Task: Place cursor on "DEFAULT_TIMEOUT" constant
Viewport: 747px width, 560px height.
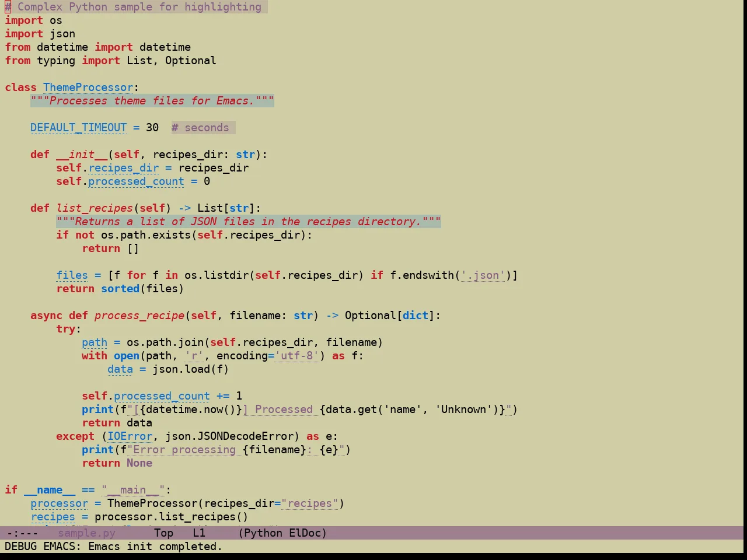Action: tap(79, 128)
